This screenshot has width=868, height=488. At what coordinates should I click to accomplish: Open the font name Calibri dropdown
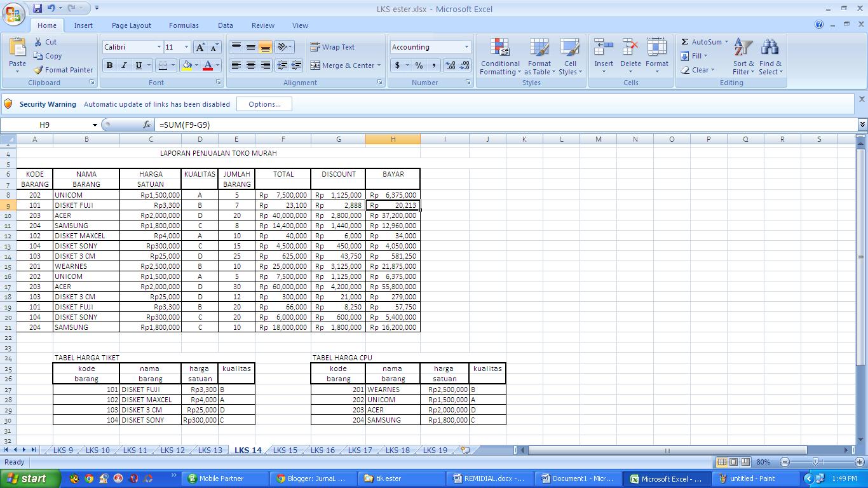point(159,47)
